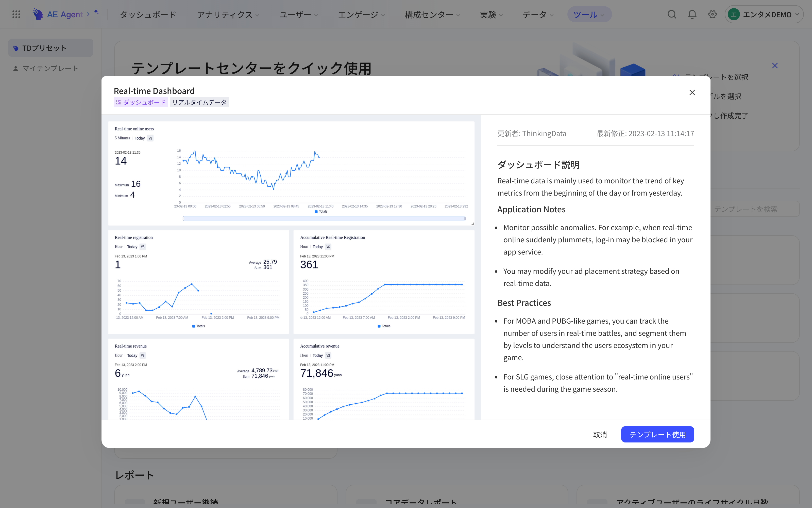Toggle VS on Real-time revenue chart

[143, 355]
